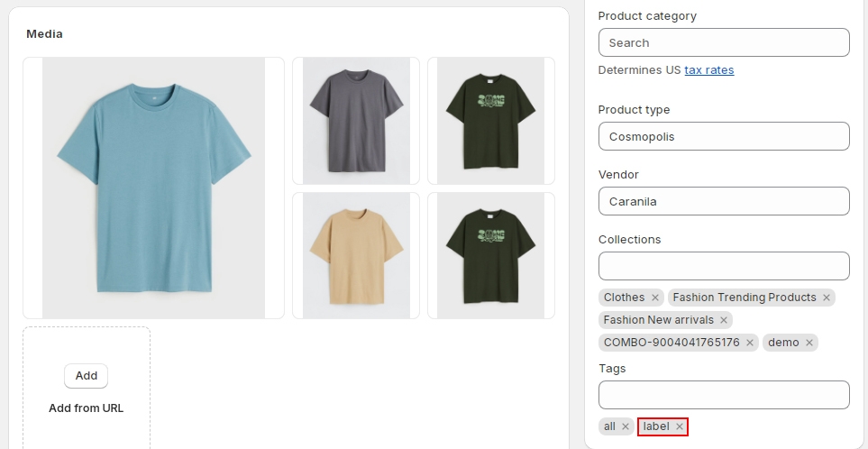868x449 pixels.
Task: Remove the Clothes collection tag
Action: click(655, 298)
